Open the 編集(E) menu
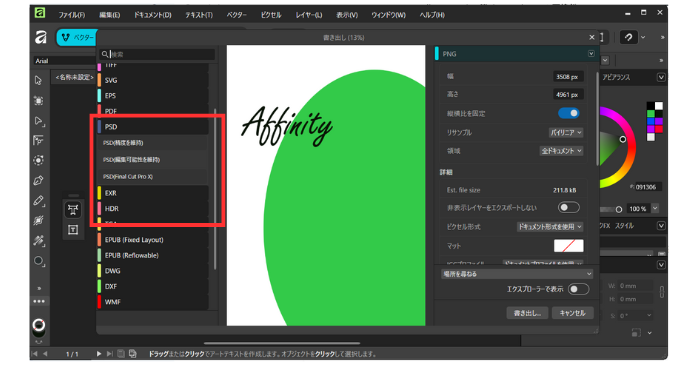This screenshot has width=698, height=365. point(110,15)
